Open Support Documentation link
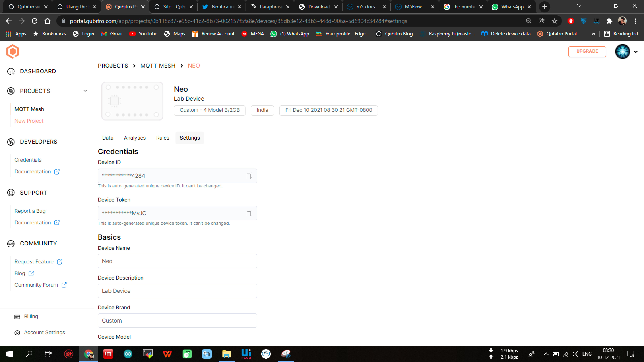This screenshot has width=644, height=362. point(33,223)
